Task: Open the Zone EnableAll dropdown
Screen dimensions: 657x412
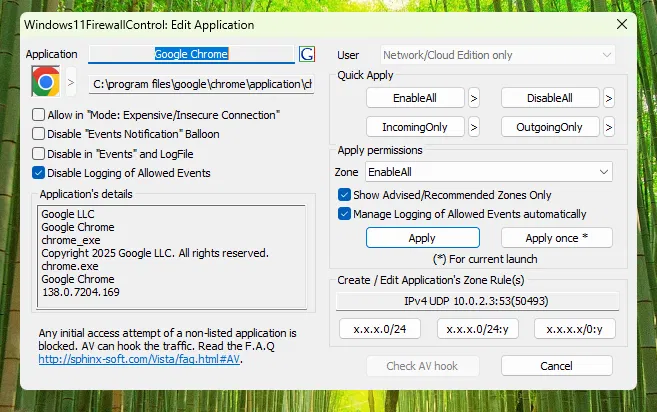Action: 489,172
